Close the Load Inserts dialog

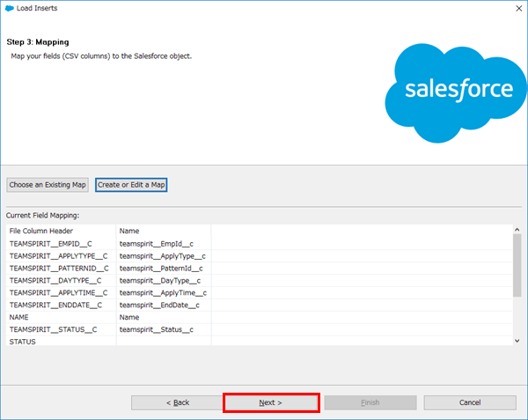(x=519, y=9)
